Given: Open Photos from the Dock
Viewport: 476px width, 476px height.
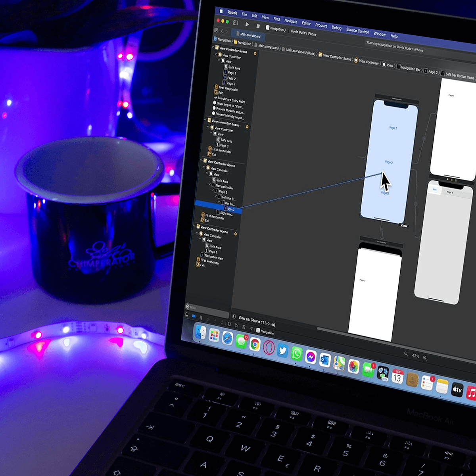Looking at the screenshot, I should tap(353, 366).
